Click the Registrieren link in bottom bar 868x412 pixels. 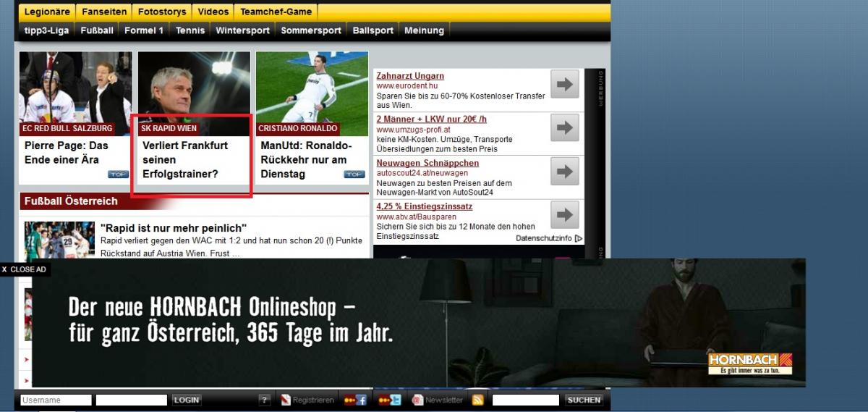point(307,400)
